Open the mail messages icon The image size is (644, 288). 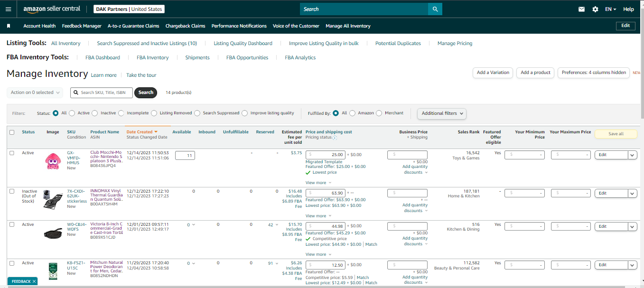(x=581, y=9)
